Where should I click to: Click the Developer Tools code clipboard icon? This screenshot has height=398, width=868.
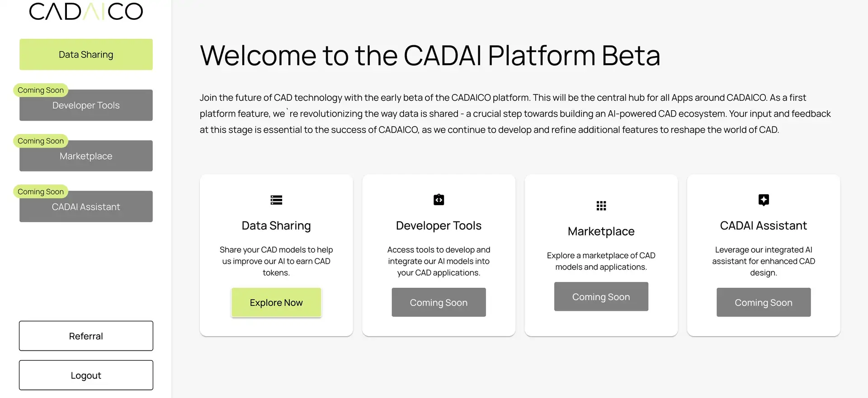point(439,200)
